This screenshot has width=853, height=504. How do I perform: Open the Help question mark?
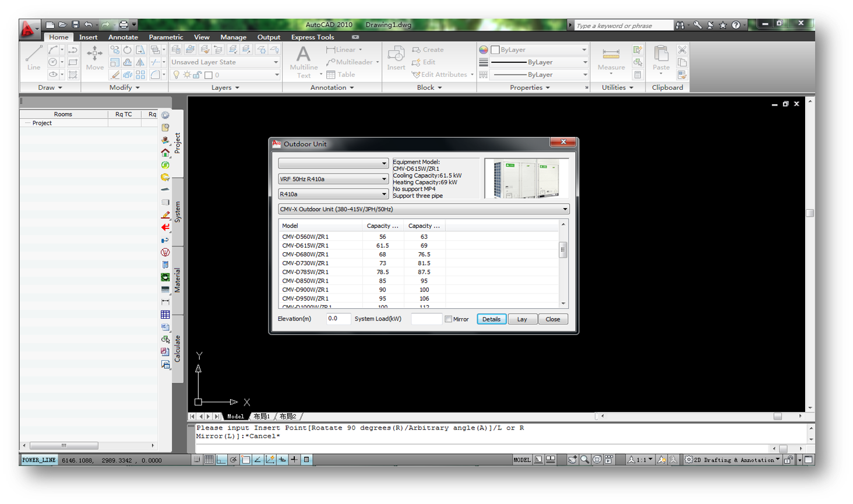point(736,25)
